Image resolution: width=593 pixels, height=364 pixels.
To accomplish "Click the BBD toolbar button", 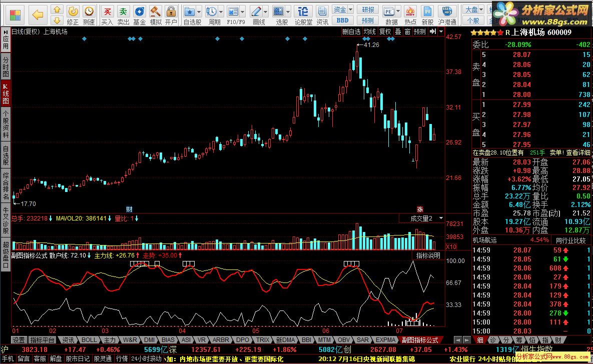I will 343,20.
